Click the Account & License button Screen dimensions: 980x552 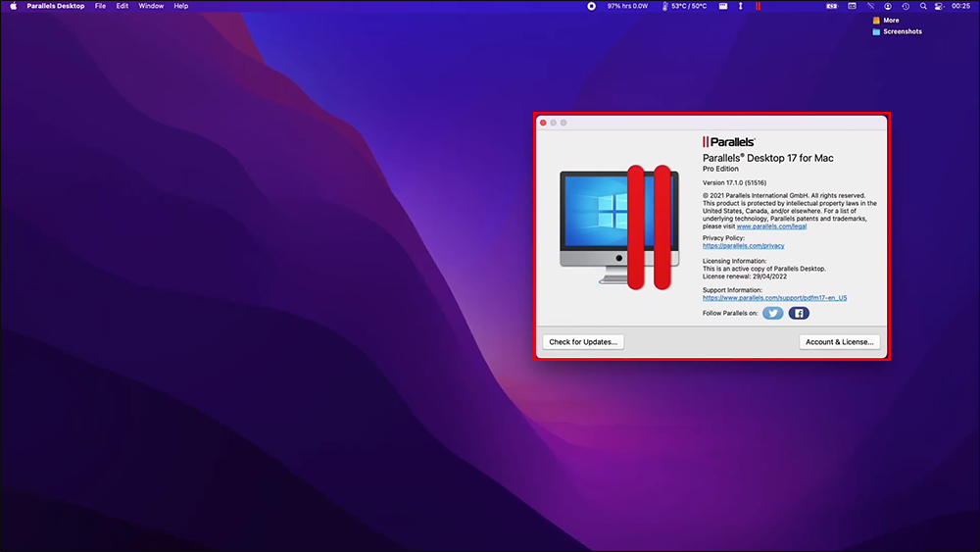(840, 342)
